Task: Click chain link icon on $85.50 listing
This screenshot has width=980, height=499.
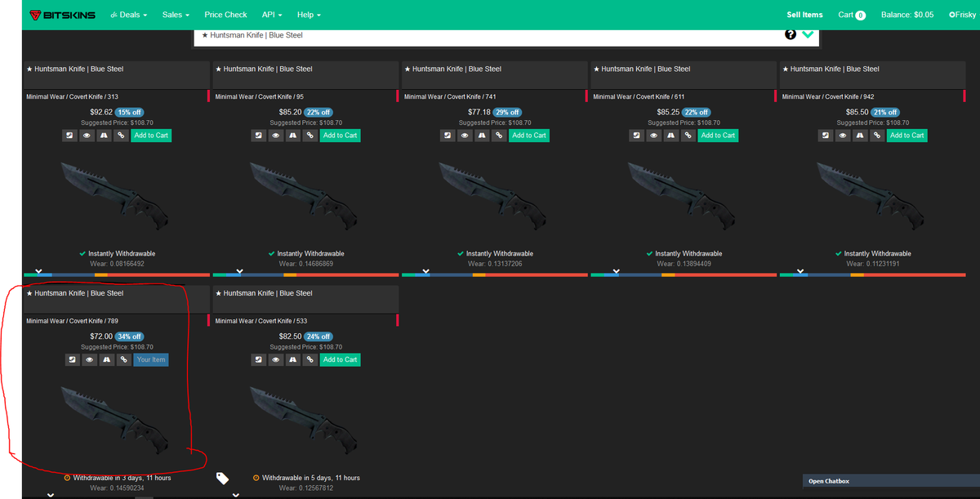Action: (x=879, y=136)
